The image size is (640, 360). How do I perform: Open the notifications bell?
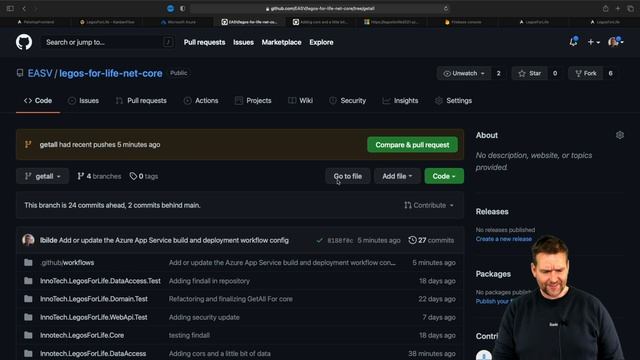tap(573, 42)
